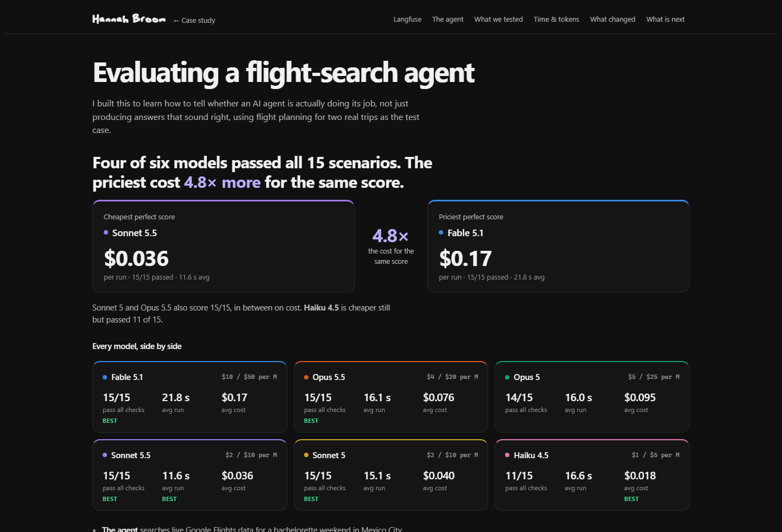Click the Opus 5.5 model card title
The image size is (782, 532).
tap(329, 377)
